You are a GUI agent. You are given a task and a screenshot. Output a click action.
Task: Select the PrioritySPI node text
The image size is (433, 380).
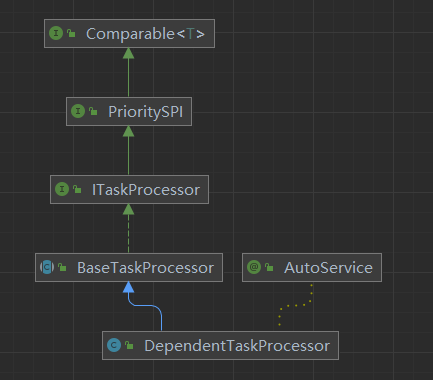(x=146, y=112)
